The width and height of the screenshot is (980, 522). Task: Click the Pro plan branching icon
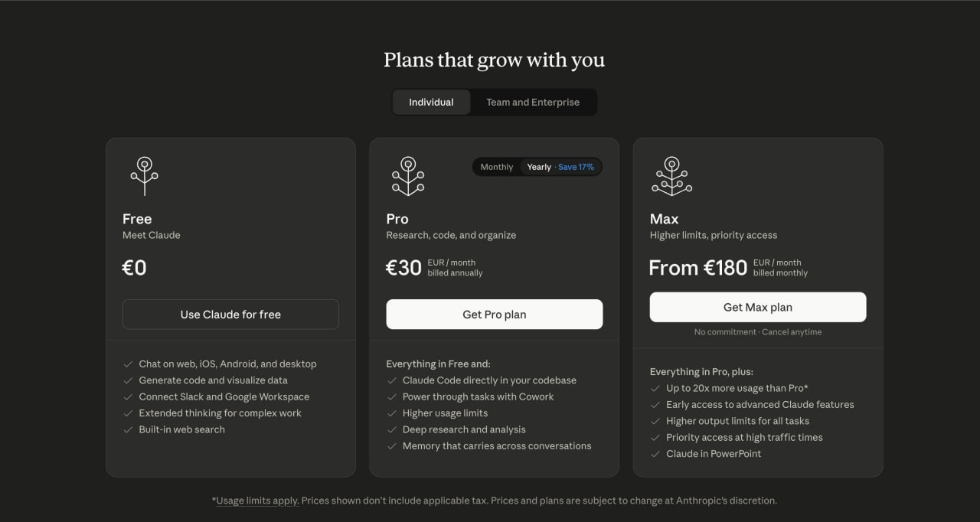click(x=408, y=175)
